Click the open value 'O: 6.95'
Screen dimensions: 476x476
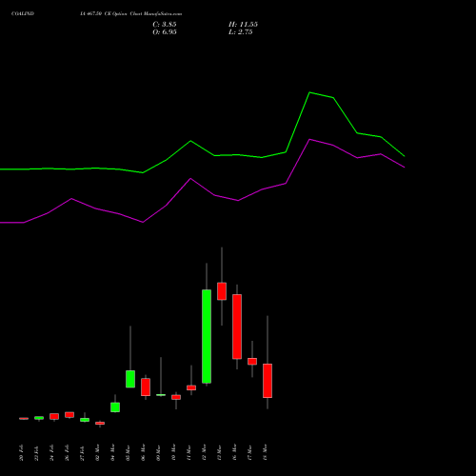165,32
